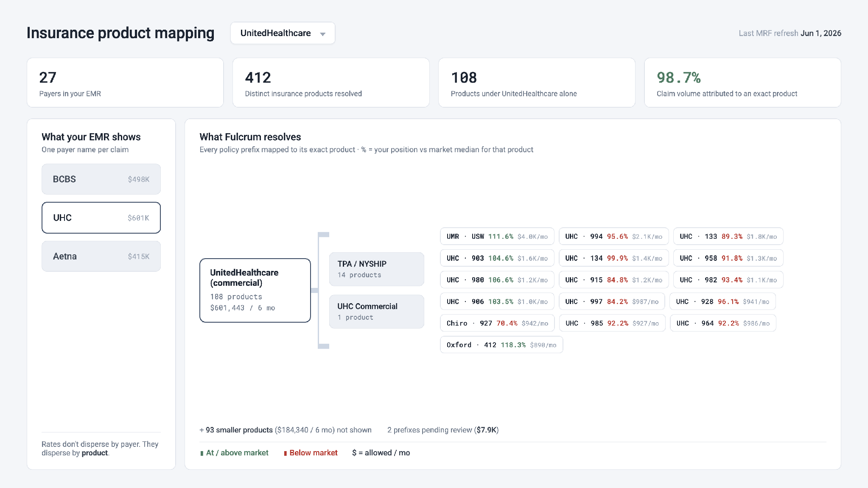Click the UHC 985 92.2% chip
This screenshot has height=488, width=868.
click(612, 323)
